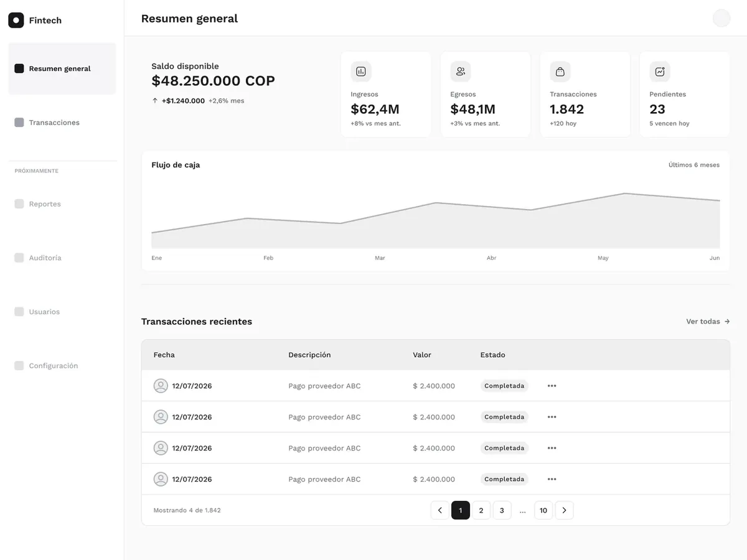The height and width of the screenshot is (560, 747).
Task: Click the avatar icon in the first transaction row
Action: coord(161,386)
